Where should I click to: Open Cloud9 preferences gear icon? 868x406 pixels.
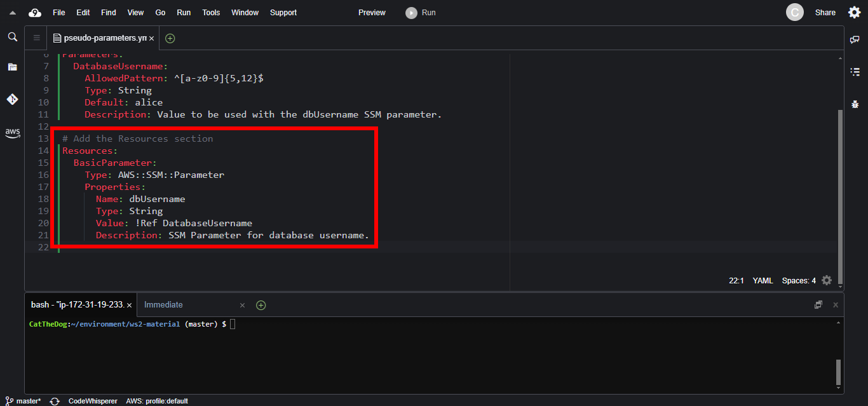(x=855, y=13)
